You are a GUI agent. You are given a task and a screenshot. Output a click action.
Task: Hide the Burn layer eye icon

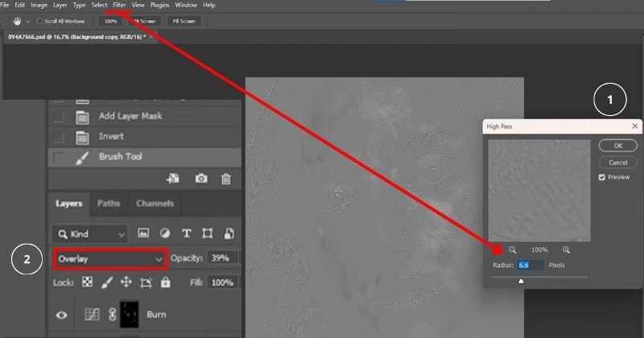[62, 315]
